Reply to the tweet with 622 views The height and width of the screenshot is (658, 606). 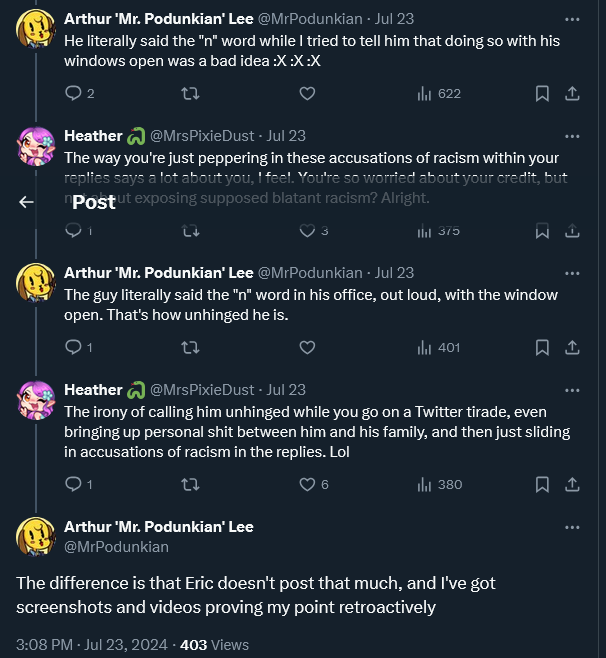pos(73,93)
